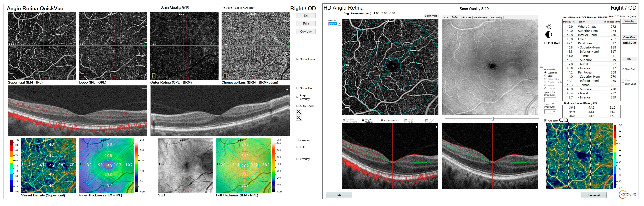The width and height of the screenshot is (644, 206).
Task: Adjust horizontal slider under En Face image
Action: pyautogui.click(x=492, y=118)
